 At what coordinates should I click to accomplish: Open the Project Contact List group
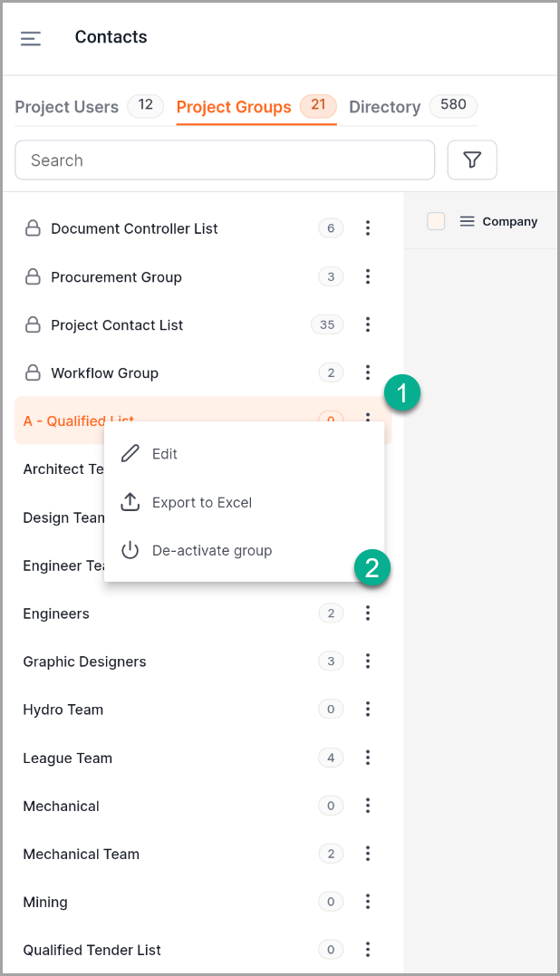coord(117,324)
